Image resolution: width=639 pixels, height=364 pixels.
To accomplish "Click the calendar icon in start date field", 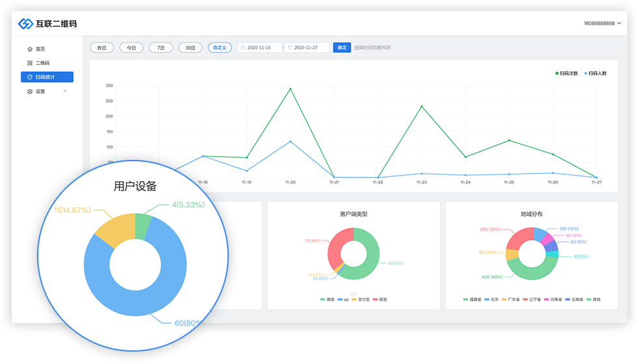I will pyautogui.click(x=242, y=47).
